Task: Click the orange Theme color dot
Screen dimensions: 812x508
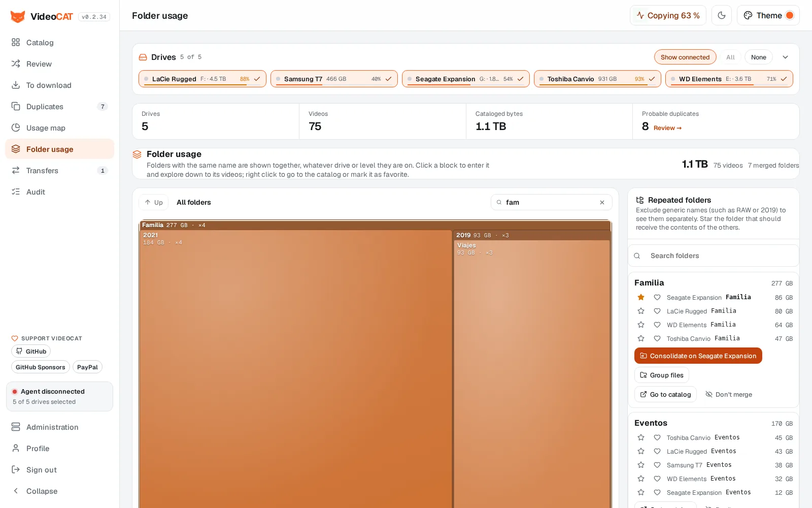Action: [x=790, y=15]
